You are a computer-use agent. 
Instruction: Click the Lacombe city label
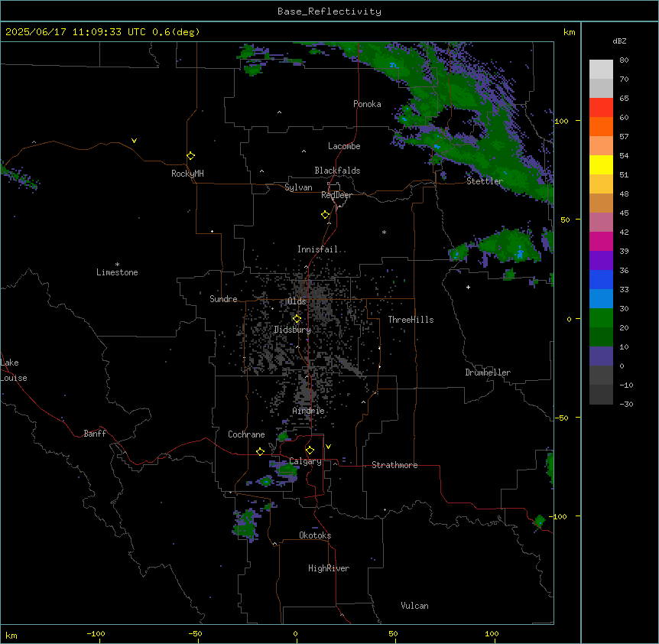pyautogui.click(x=344, y=146)
